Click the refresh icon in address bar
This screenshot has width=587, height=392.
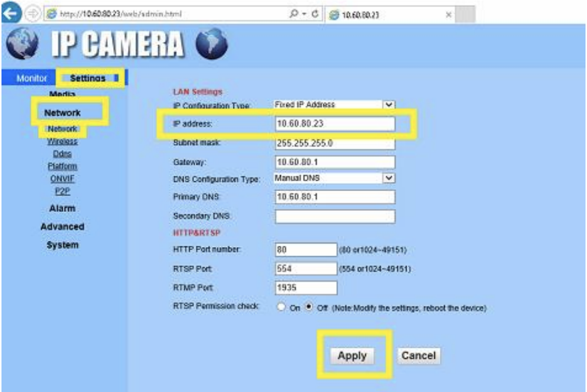tap(314, 14)
